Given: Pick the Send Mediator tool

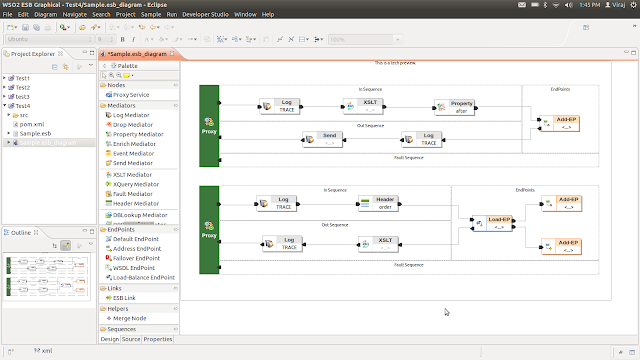Looking at the screenshot, I should click(x=129, y=163).
